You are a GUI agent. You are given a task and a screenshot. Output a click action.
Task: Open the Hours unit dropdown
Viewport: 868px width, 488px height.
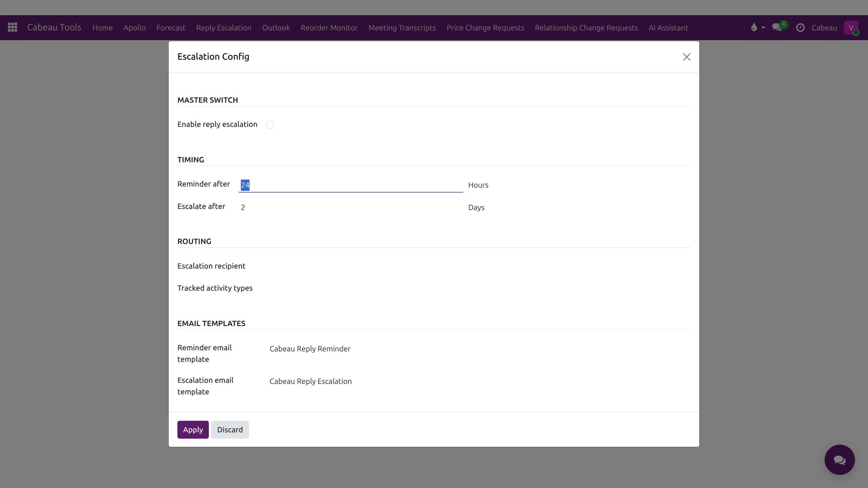[579, 185]
